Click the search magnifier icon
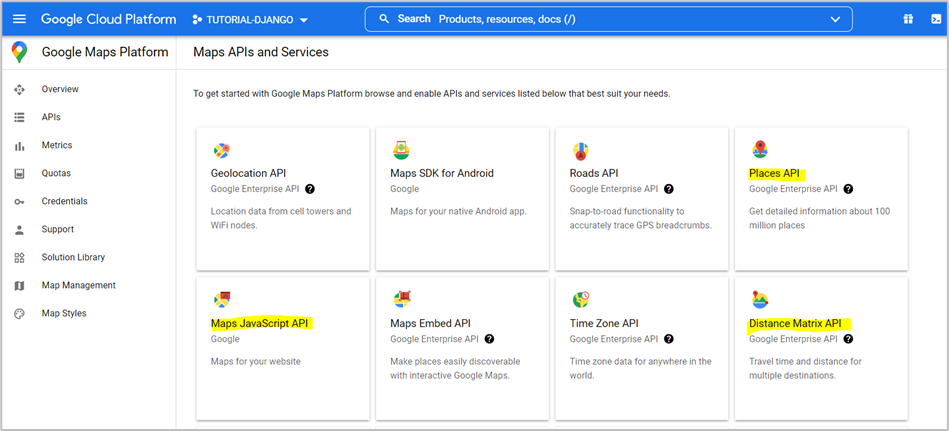This screenshot has width=949, height=431. pyautogui.click(x=384, y=19)
